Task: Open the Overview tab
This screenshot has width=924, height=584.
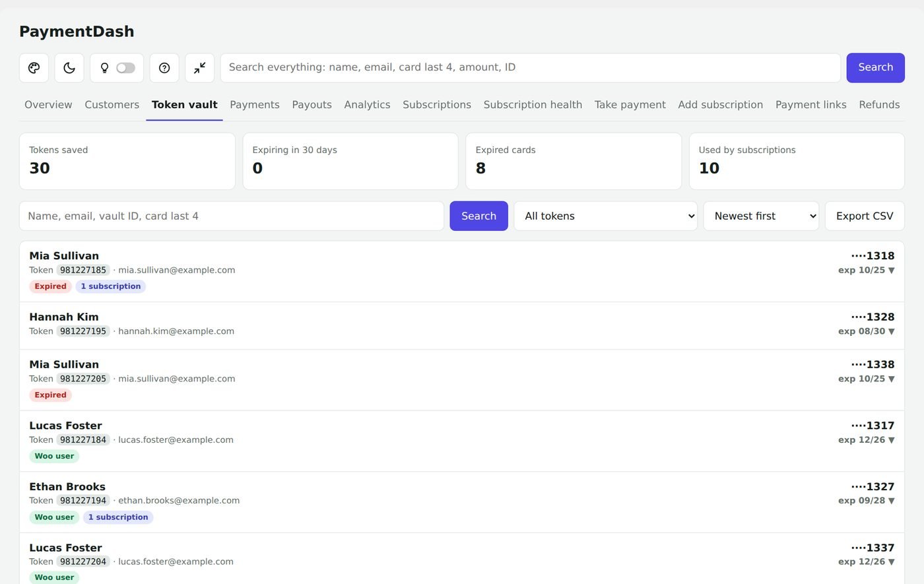Action: [48, 105]
